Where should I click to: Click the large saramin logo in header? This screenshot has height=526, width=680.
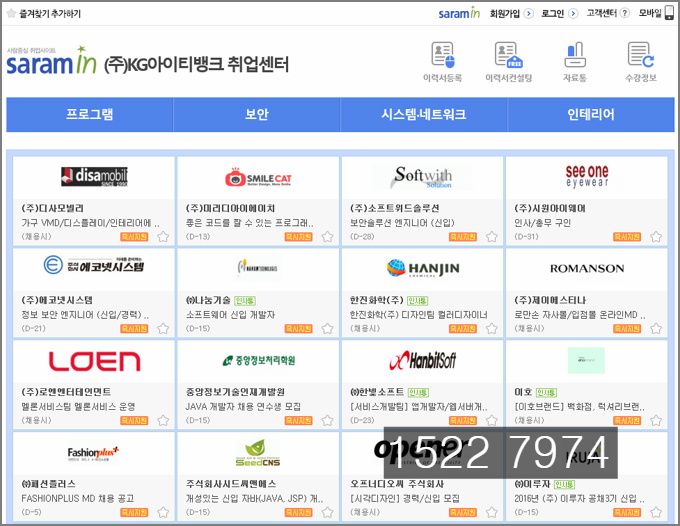[x=52, y=61]
